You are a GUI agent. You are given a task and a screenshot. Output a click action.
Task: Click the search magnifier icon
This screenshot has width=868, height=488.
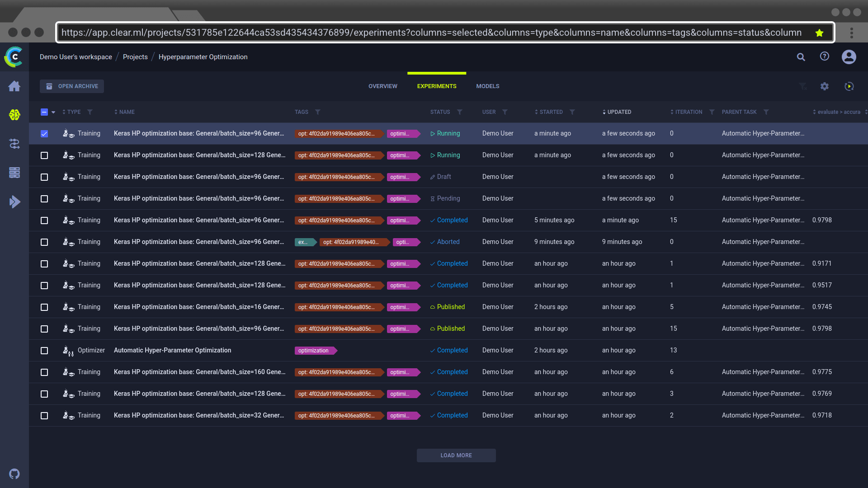pos(801,57)
